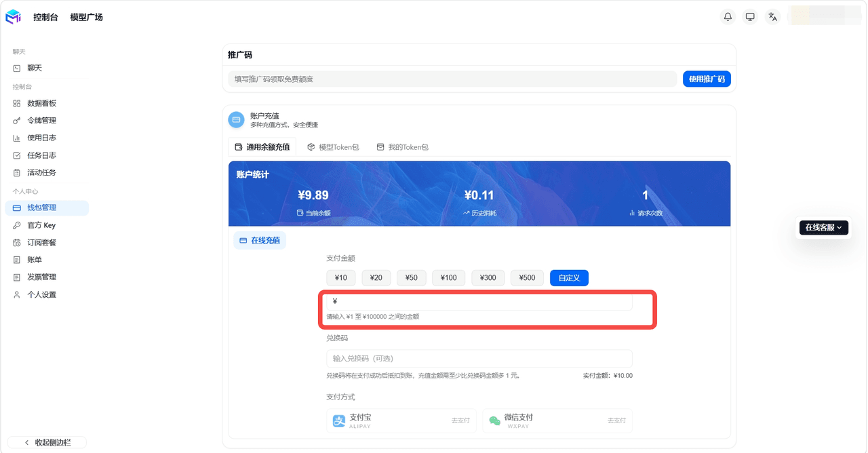Open the language translation icon
Image resolution: width=868 pixels, height=453 pixels.
click(x=772, y=17)
